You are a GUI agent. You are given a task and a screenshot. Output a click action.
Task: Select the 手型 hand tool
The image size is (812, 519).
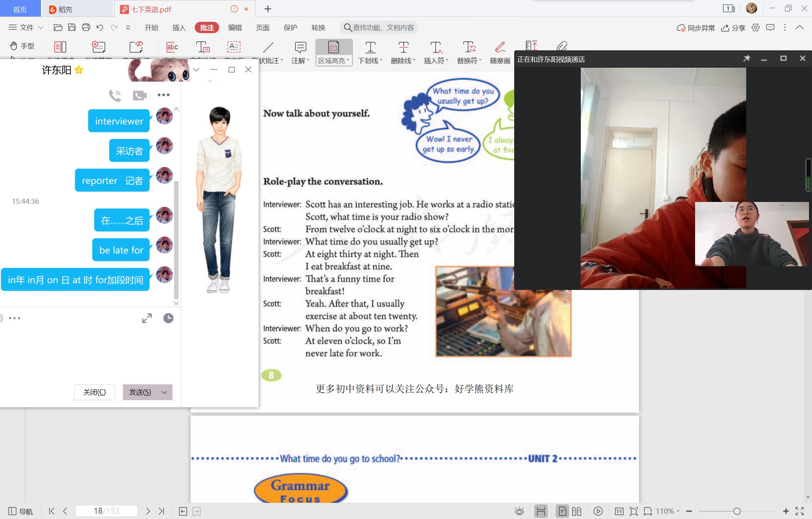22,46
